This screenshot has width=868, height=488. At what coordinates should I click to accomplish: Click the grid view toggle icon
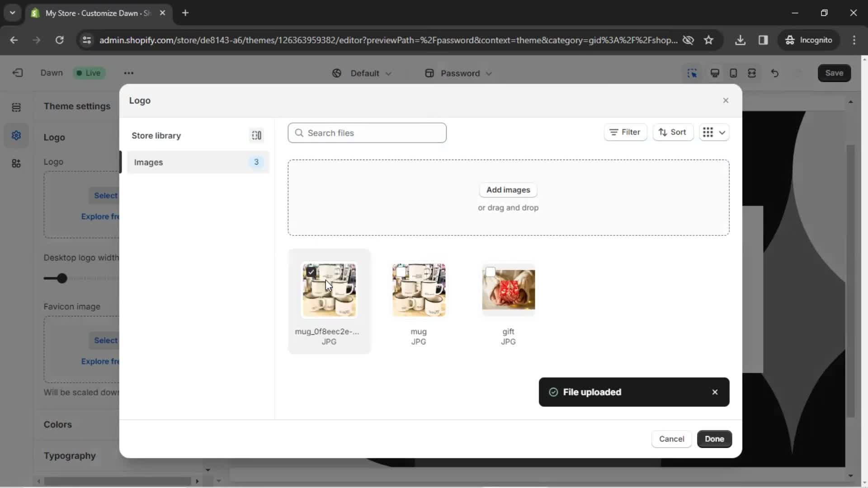click(708, 132)
